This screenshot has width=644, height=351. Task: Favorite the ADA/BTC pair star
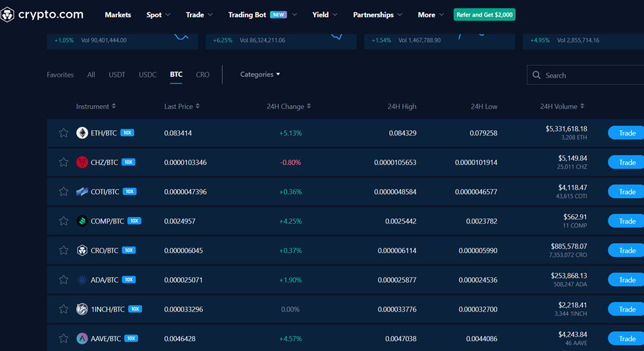(x=63, y=280)
